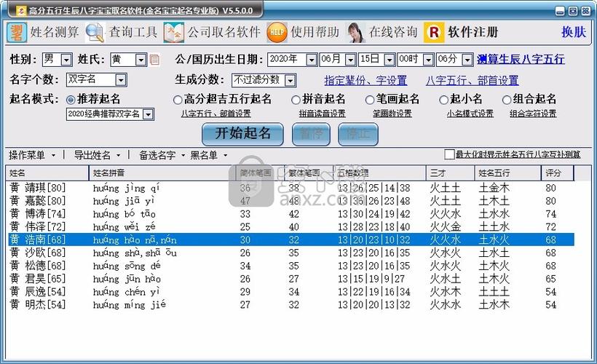Image resolution: width=597 pixels, height=364 pixels.
Task: Expand the 性别 gender dropdown
Action: [67, 60]
